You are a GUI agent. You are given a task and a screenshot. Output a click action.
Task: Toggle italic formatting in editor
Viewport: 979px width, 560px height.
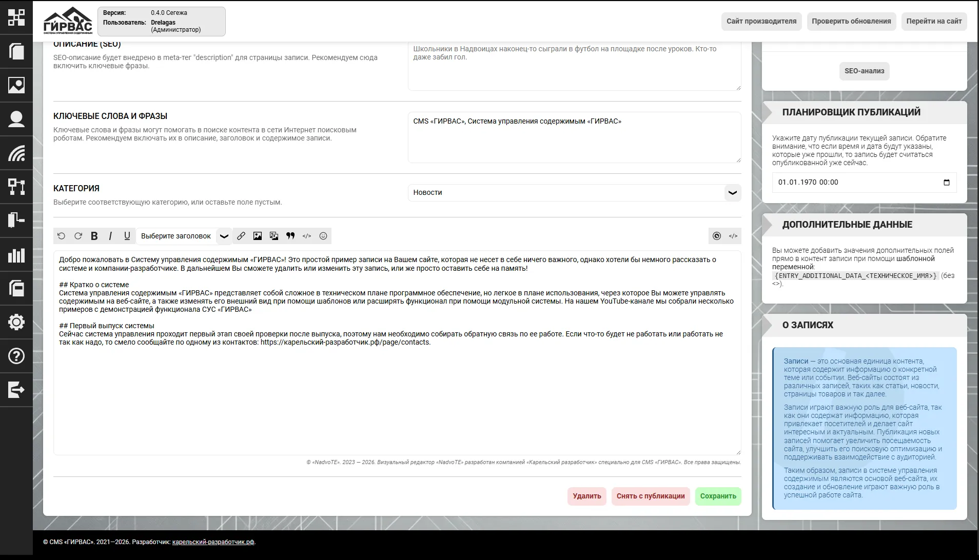click(x=111, y=236)
